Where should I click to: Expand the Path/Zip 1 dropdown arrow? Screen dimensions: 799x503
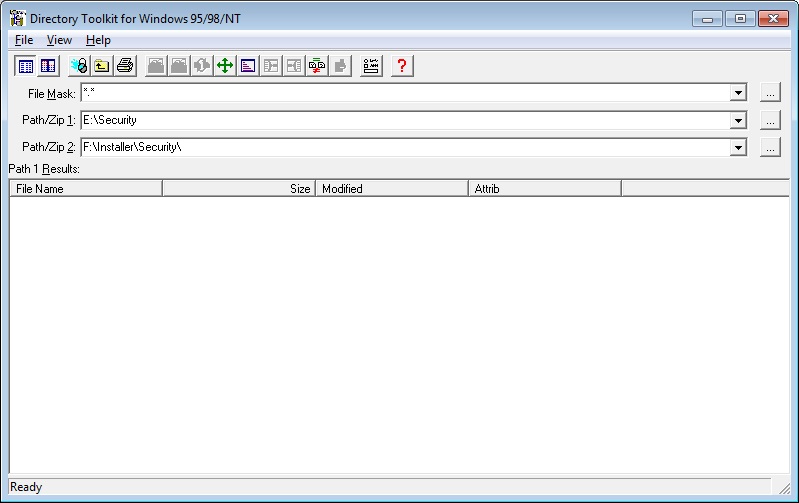coord(738,121)
